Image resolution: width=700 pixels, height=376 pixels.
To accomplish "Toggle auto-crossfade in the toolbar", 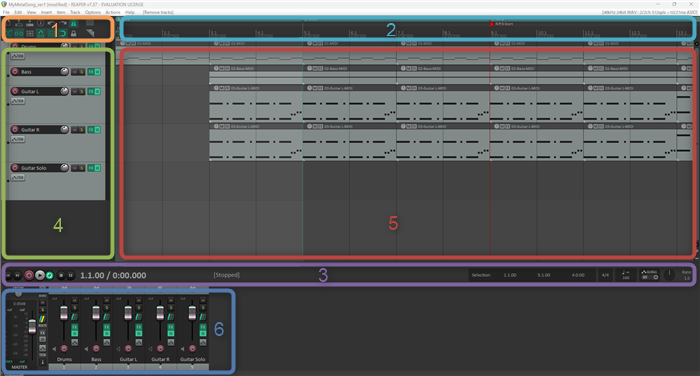I will tap(8, 33).
